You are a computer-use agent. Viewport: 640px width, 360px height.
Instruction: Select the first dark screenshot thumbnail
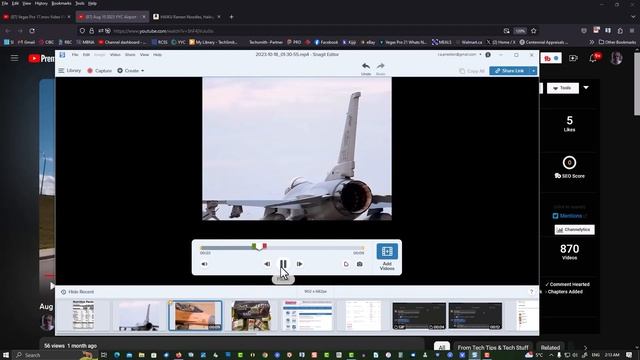419,316
